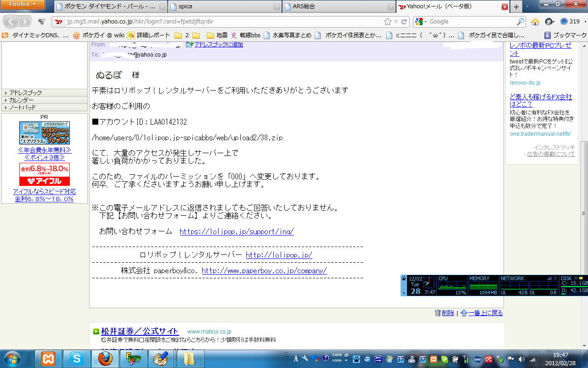Click the volume speaker icon in system tray
Image resolution: width=588 pixels, height=368 pixels.
tap(521, 359)
